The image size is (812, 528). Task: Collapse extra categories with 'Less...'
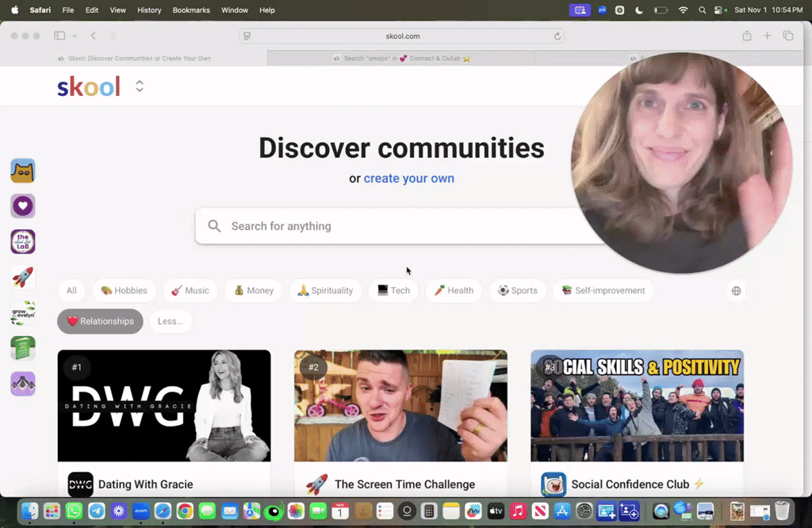pyautogui.click(x=170, y=321)
